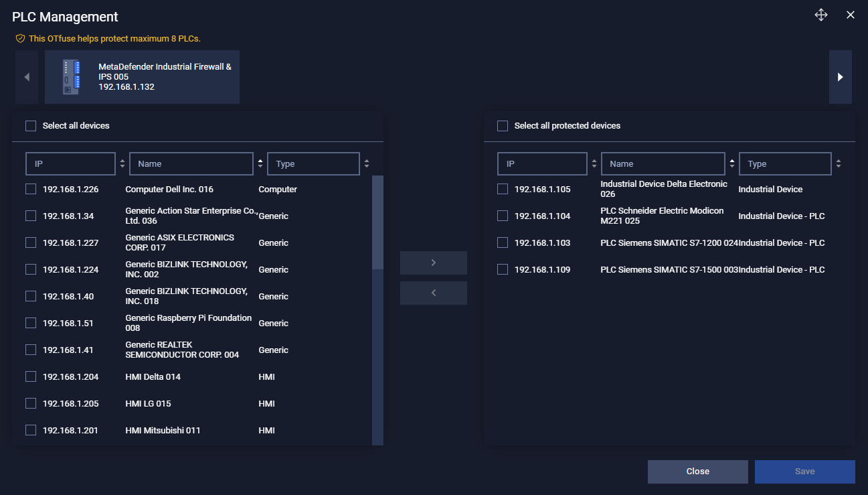Sort the left list by Name
The width and height of the screenshot is (868, 495).
click(260, 163)
